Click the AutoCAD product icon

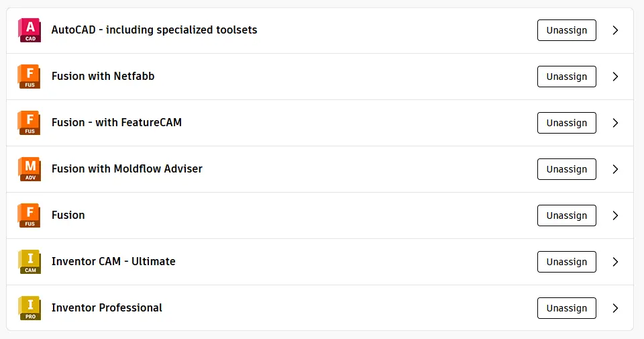pos(30,30)
